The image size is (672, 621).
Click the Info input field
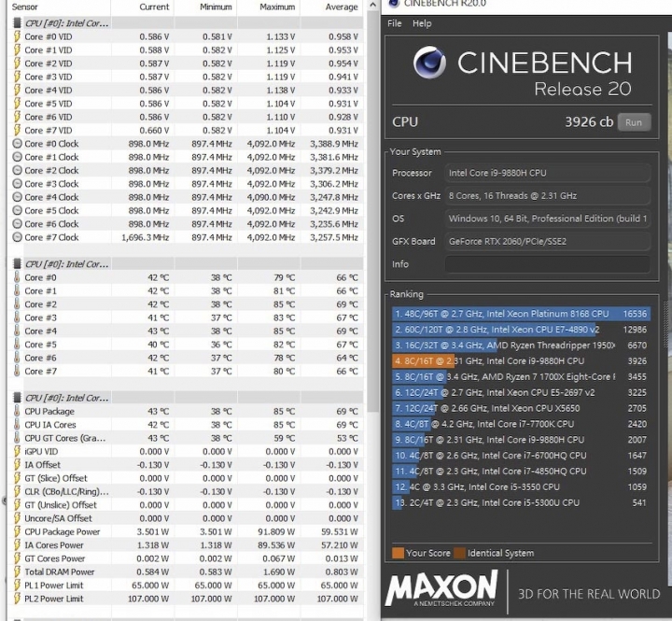click(547, 264)
